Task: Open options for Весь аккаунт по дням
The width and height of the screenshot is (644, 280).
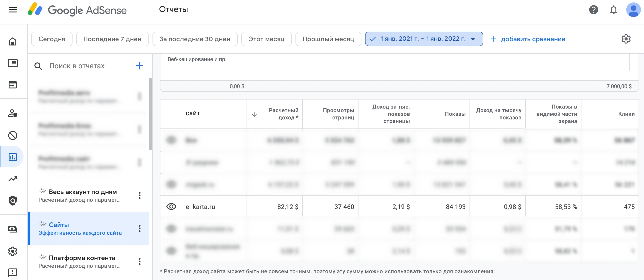Action: (140, 195)
